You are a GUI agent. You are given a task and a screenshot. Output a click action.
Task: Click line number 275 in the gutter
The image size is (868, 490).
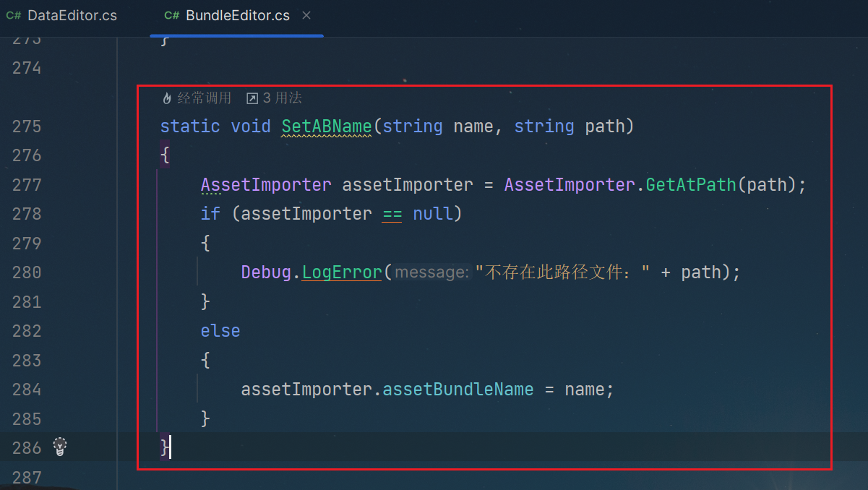point(27,126)
